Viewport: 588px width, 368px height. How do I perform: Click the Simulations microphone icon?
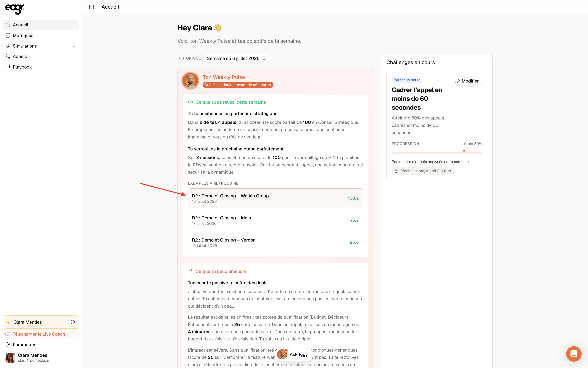coord(8,46)
